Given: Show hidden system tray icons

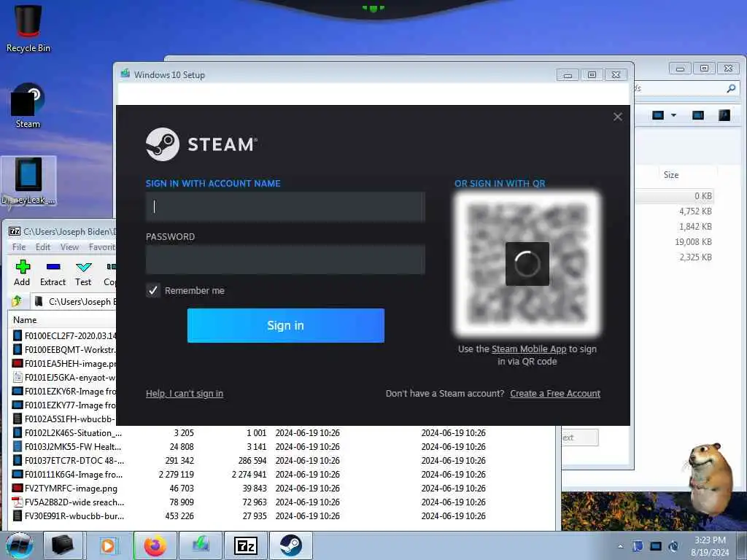Looking at the screenshot, I should click(620, 547).
